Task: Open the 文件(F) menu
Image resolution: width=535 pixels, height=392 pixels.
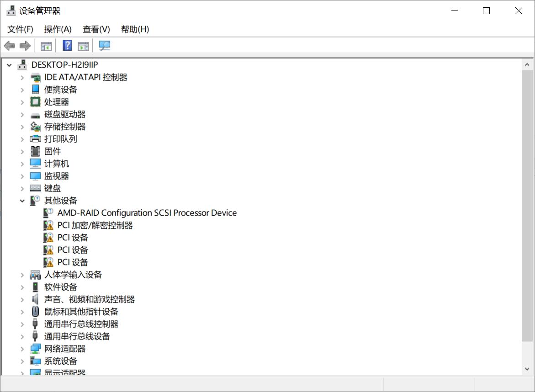Action: coord(20,29)
